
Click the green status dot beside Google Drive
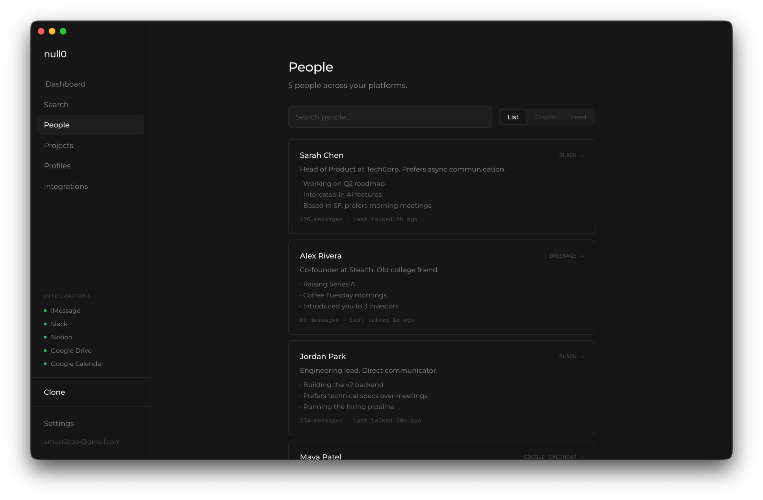click(x=45, y=350)
